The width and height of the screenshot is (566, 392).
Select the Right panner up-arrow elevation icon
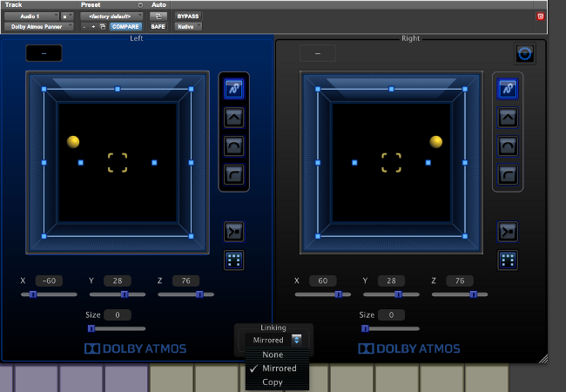pos(508,118)
